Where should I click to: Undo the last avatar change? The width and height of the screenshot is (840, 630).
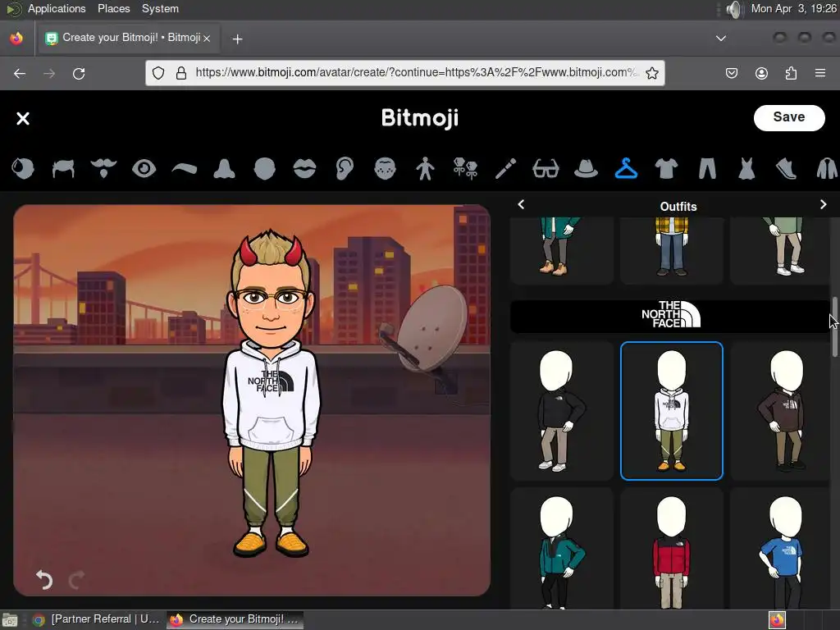point(44,580)
